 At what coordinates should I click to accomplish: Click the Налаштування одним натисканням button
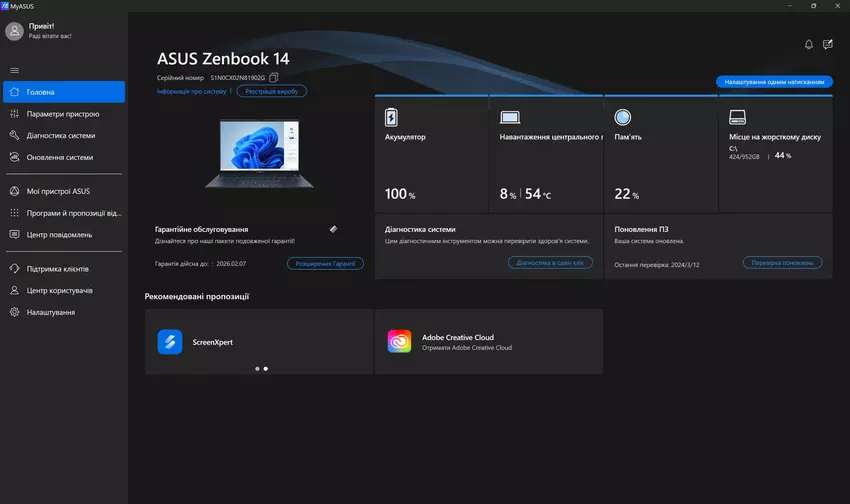click(774, 81)
